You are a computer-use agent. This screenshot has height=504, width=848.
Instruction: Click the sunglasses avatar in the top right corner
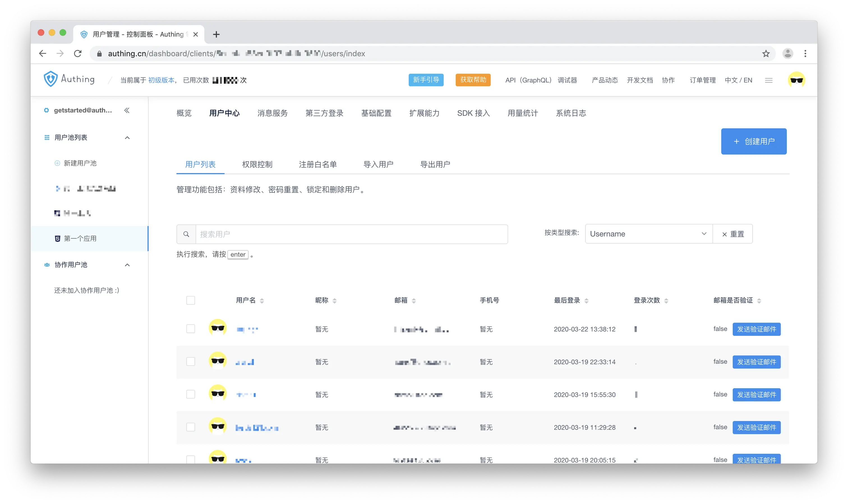pos(796,80)
